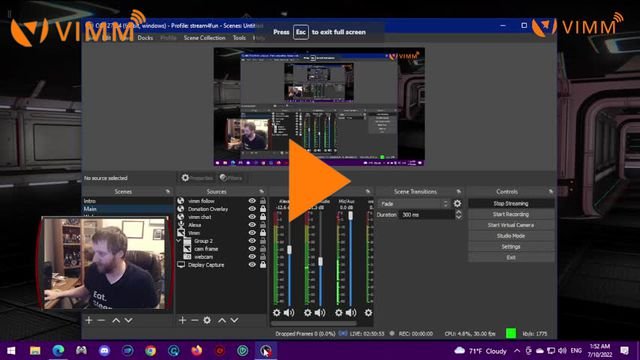Click the large orange play button overlay

pyautogui.click(x=319, y=180)
